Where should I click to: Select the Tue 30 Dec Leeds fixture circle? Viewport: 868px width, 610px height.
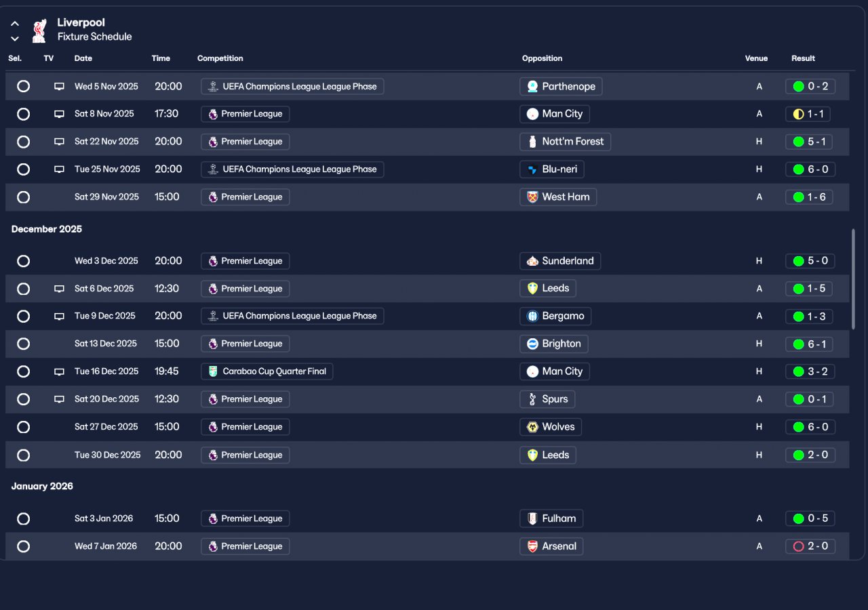23,455
